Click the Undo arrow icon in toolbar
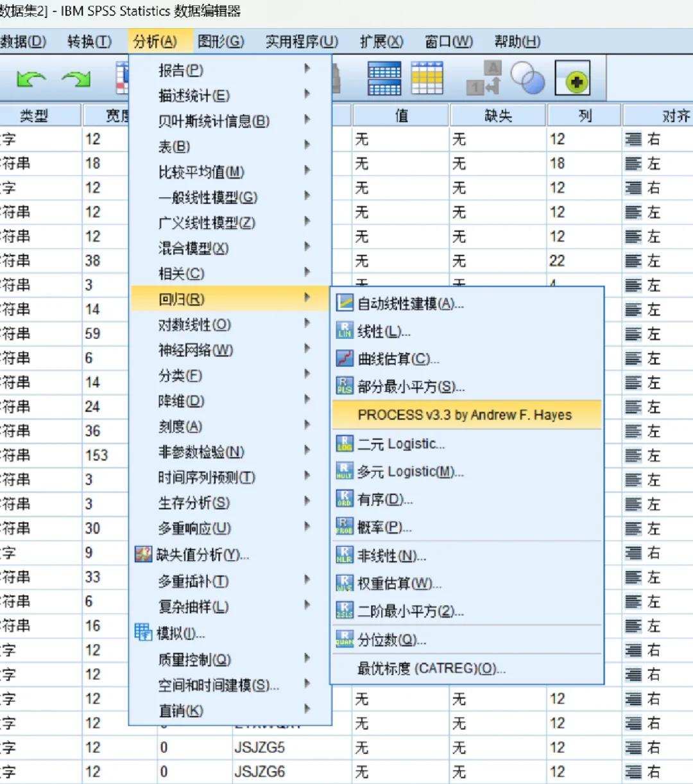 tap(31, 79)
